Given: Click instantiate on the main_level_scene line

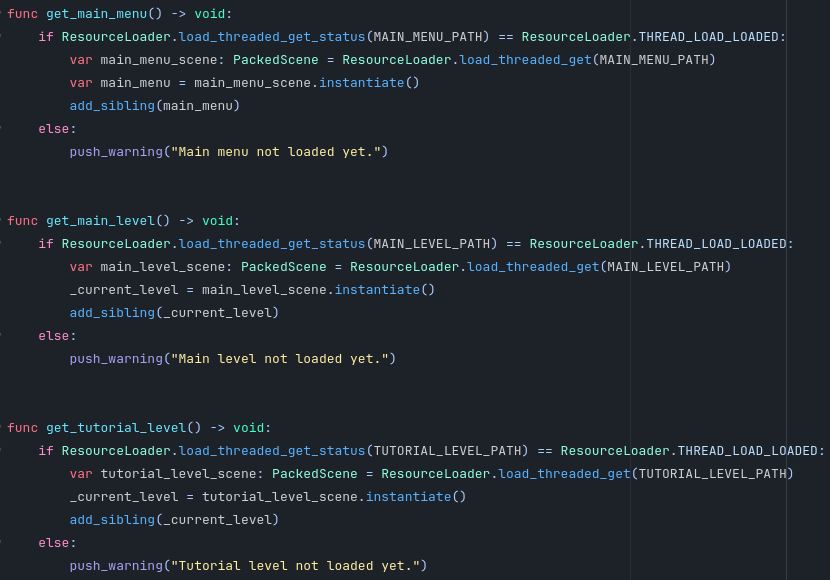Looking at the screenshot, I should [x=377, y=289].
